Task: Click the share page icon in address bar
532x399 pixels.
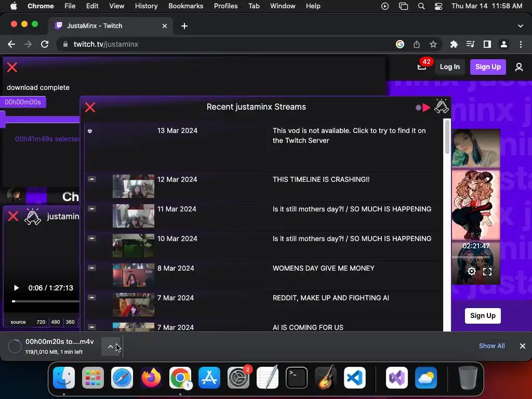Action: [x=417, y=44]
